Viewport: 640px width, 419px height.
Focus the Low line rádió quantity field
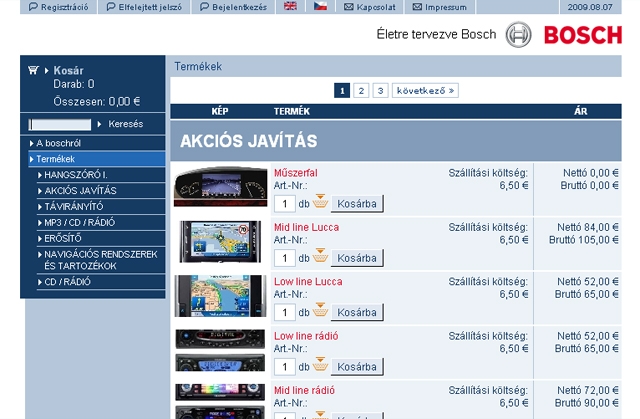[x=284, y=367]
